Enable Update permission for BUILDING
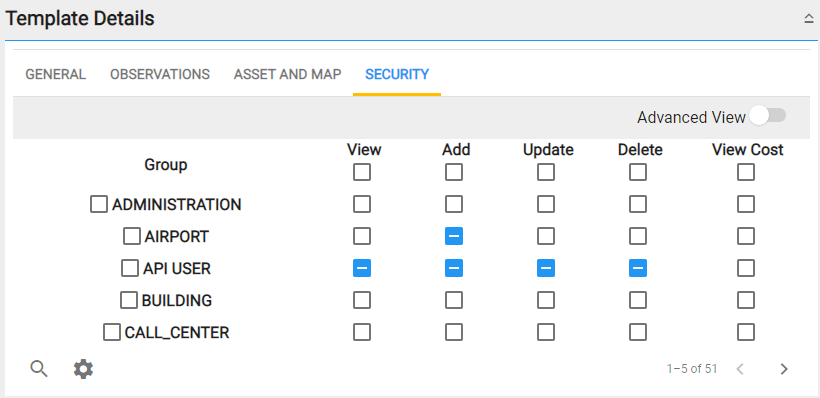The image size is (820, 398). pos(546,300)
